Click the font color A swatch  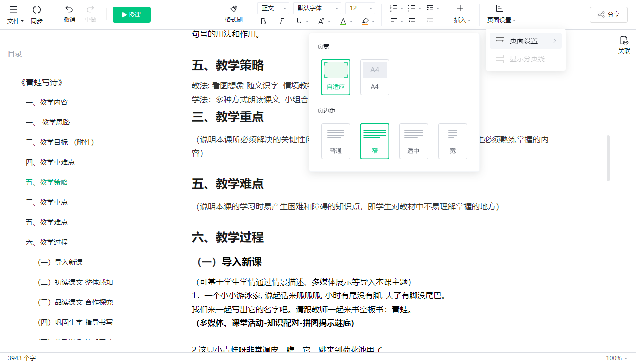343,21
